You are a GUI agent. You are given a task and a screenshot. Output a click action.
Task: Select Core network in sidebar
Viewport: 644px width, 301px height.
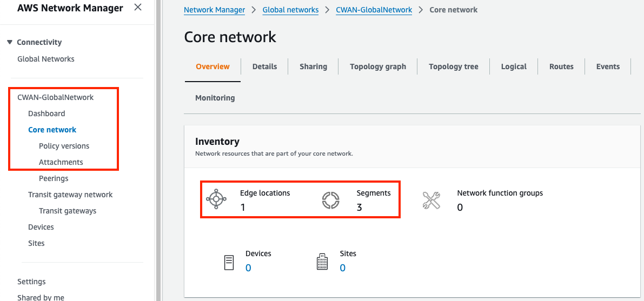[52, 130]
